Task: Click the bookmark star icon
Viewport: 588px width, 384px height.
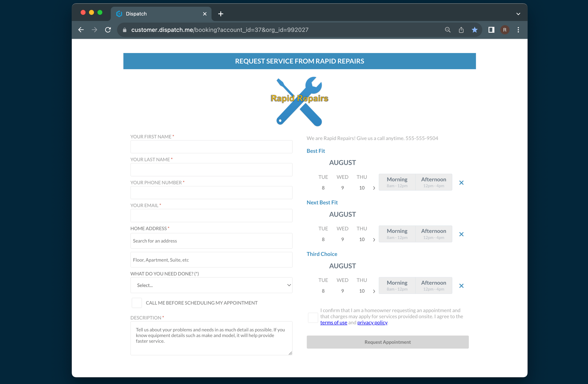Action: pos(474,30)
